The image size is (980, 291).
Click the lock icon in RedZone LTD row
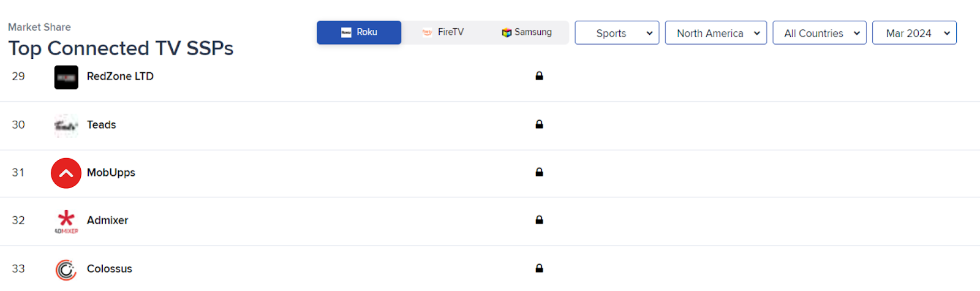(x=539, y=76)
